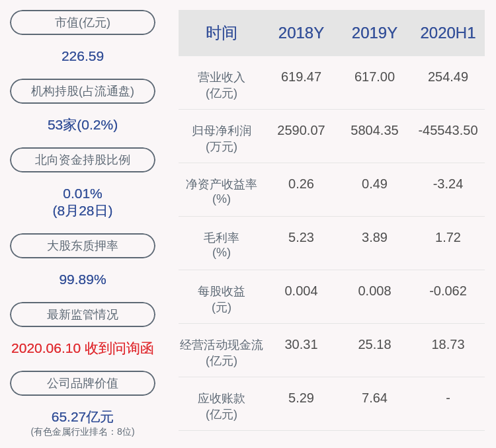
Task: Click the 每股收益 (元) row label
Action: click(x=222, y=299)
